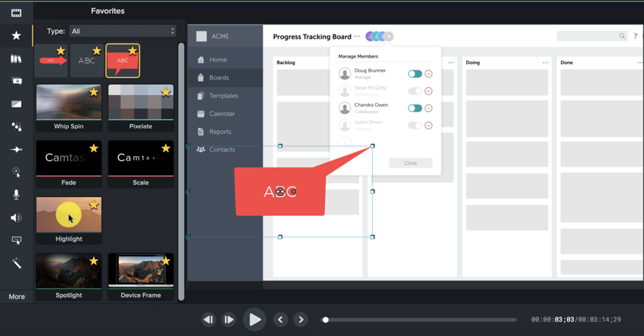
Task: Open the Type dropdown set to All
Action: (x=123, y=31)
